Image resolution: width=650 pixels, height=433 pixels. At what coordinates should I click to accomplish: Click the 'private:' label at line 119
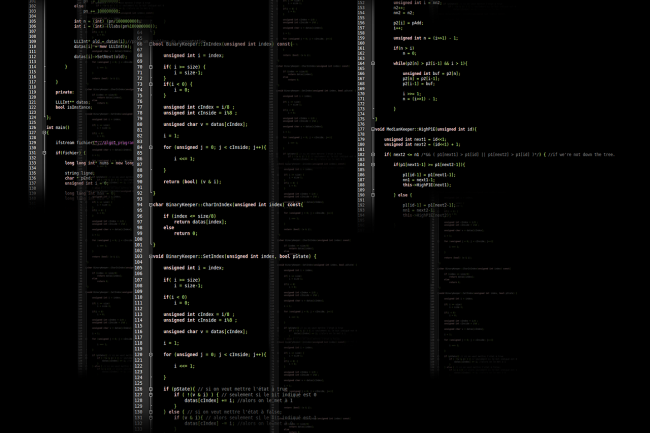pyautogui.click(x=65, y=92)
